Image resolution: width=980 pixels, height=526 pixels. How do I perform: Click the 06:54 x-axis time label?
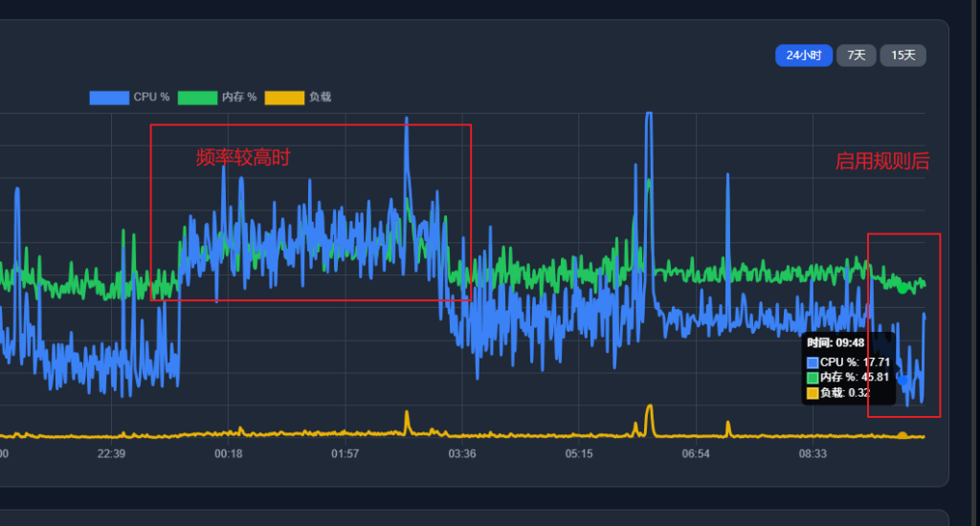[x=696, y=453]
